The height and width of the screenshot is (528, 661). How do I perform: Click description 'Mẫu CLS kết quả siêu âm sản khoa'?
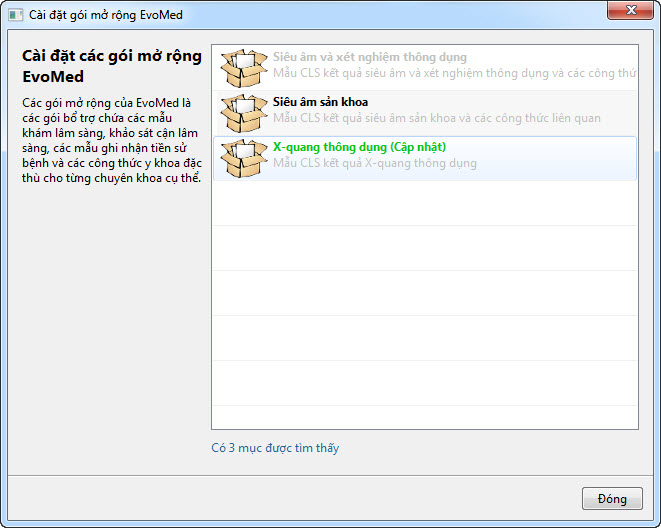tap(437, 118)
